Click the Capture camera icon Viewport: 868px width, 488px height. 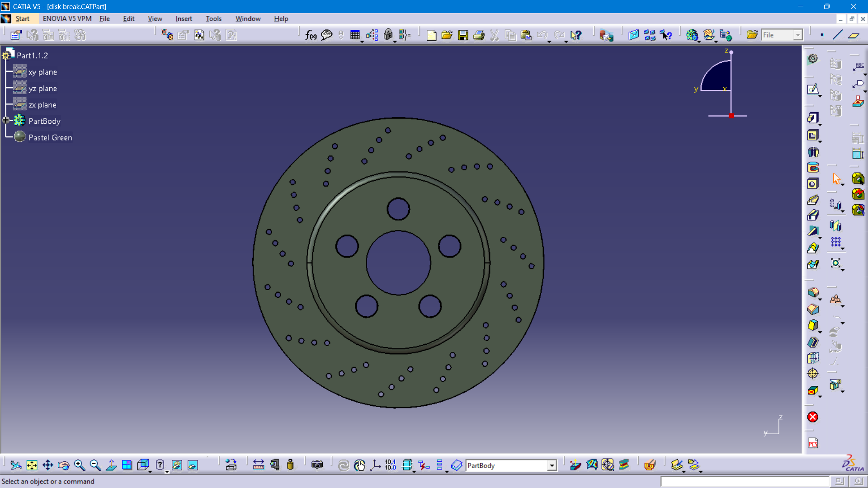317,465
